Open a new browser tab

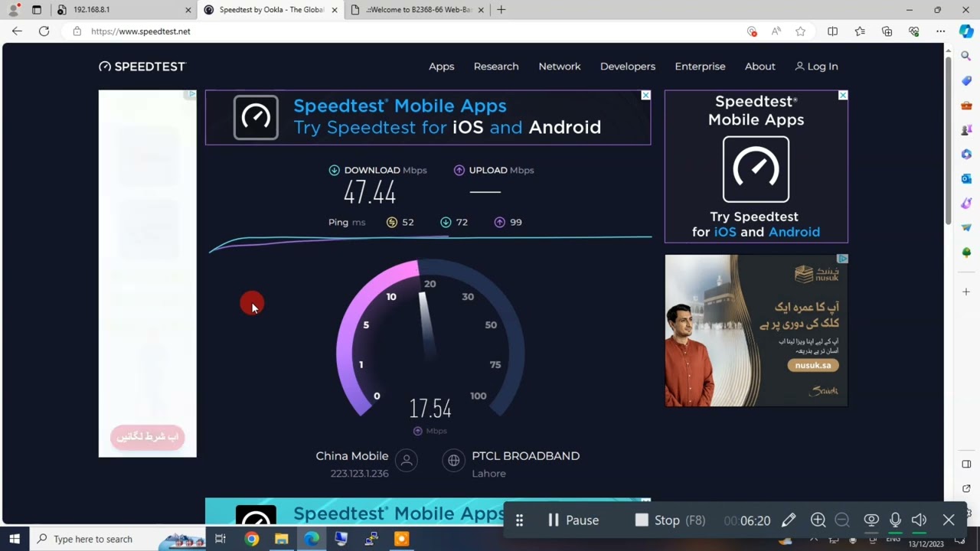[x=501, y=10]
